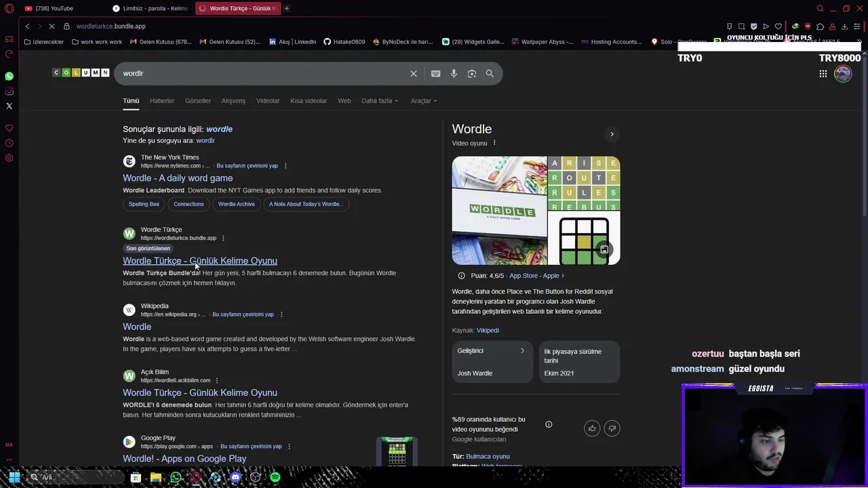Clear the Google search box text
The image size is (868, 488).
[414, 73]
